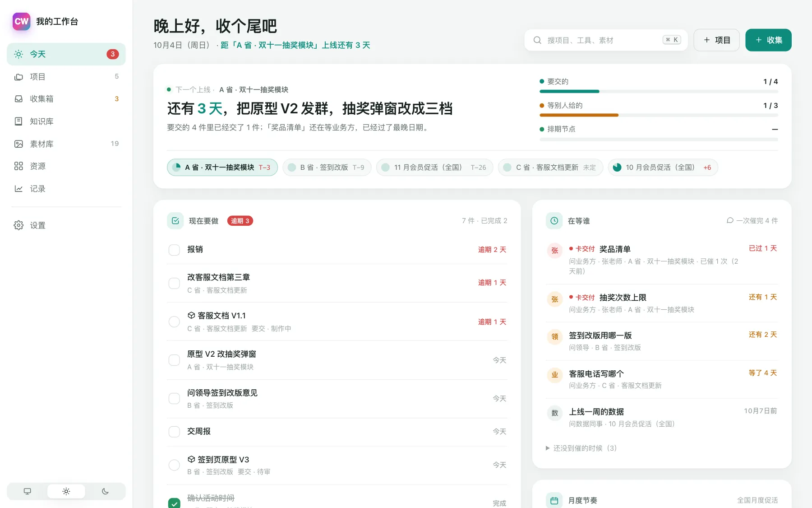This screenshot has height=508, width=812.
Task: Click the 设置 gear icon
Action: pyautogui.click(x=18, y=225)
